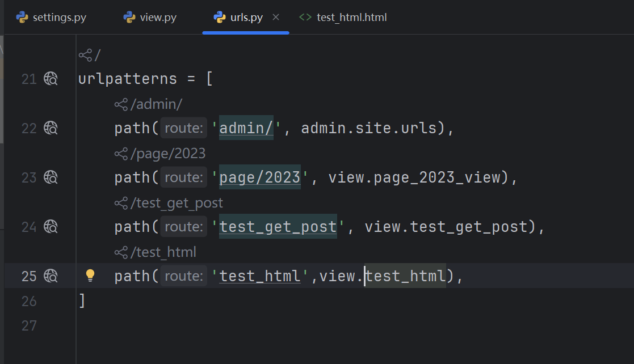Click the share icon beside /admin/ hint
This screenshot has height=364, width=634.
pyautogui.click(x=121, y=104)
